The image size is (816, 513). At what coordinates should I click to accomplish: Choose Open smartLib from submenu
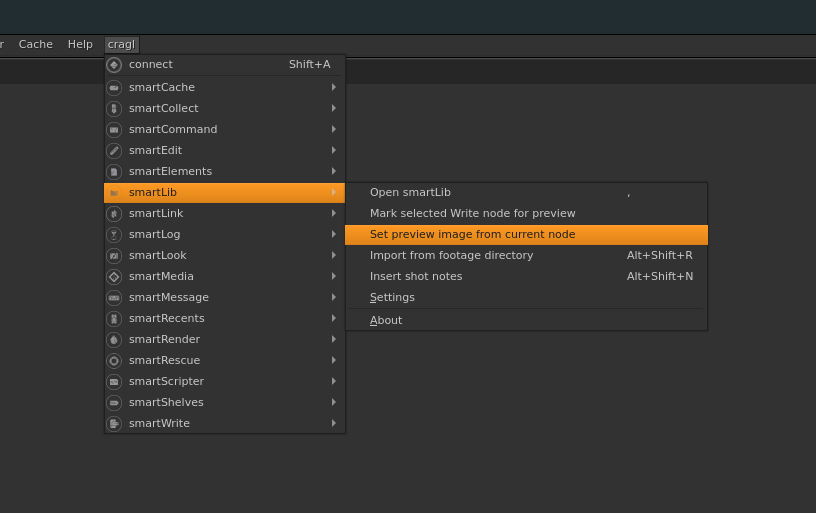click(410, 192)
